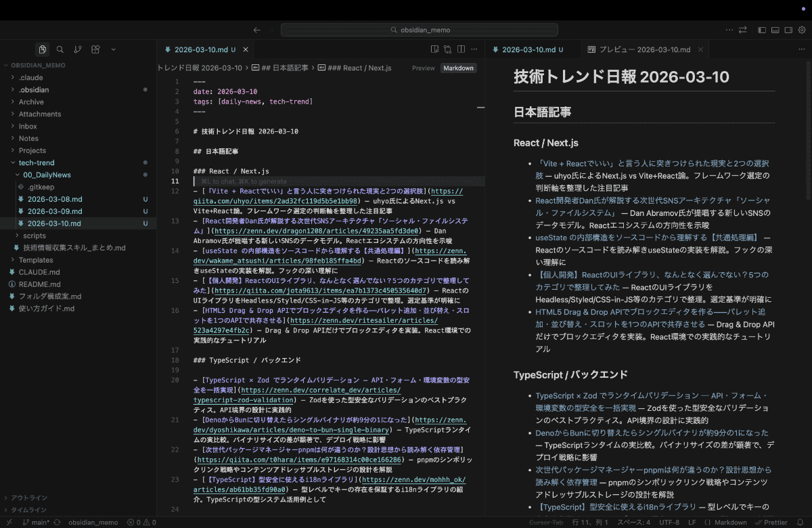The width and height of the screenshot is (812, 528).
Task: Open the Source Control view icon
Action: [78, 49]
